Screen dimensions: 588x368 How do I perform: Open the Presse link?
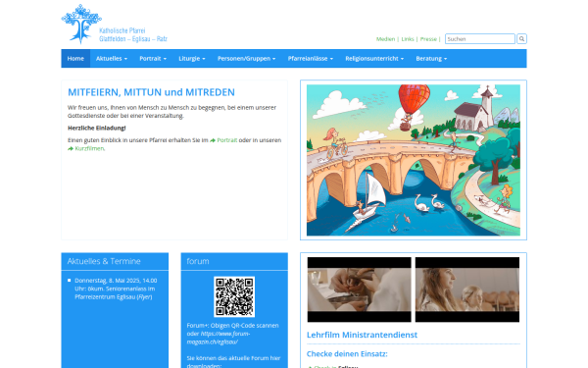pyautogui.click(x=428, y=39)
